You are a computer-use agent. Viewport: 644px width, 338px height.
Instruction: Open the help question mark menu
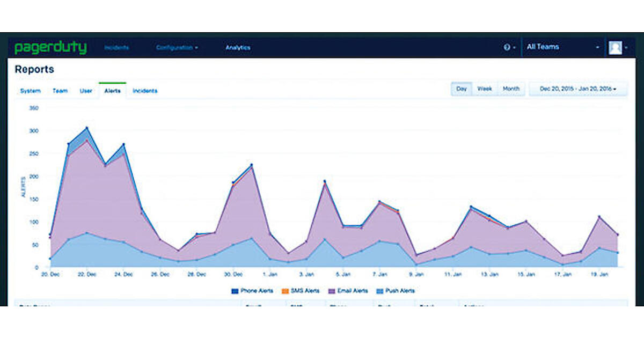pos(507,47)
